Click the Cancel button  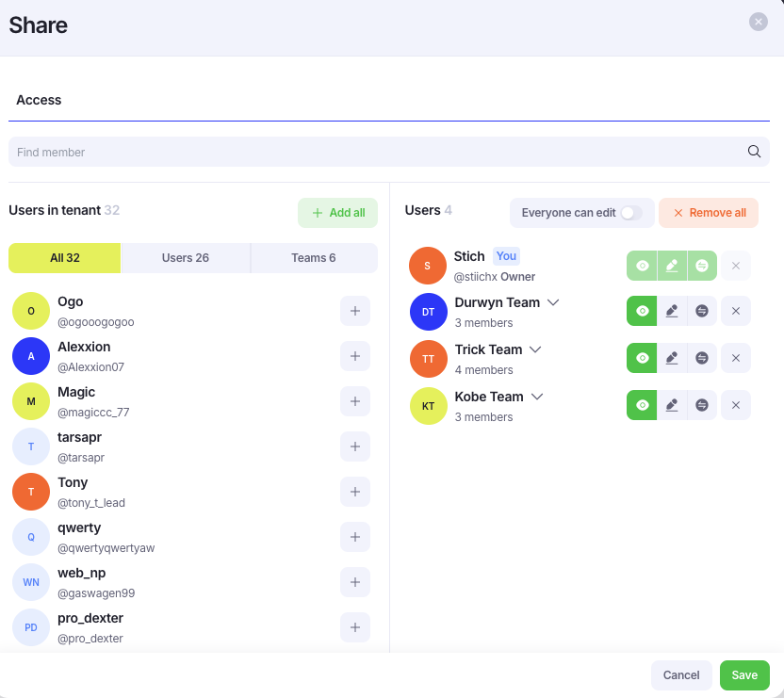pos(681,675)
